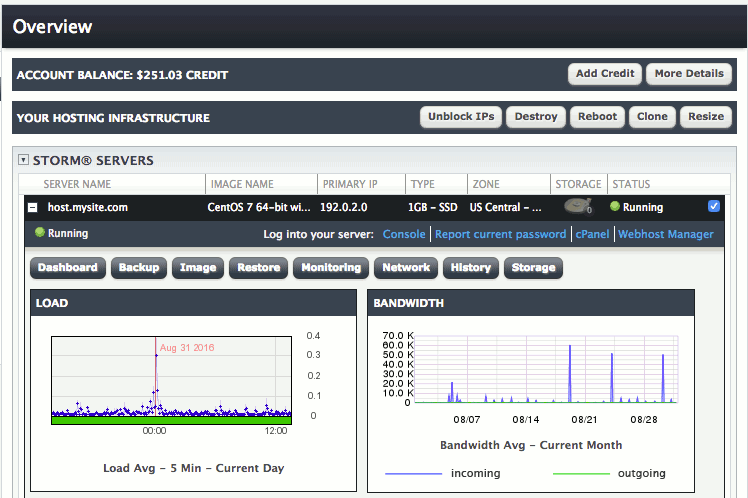
Task: Collapse the Storm Servers section
Action: point(24,160)
